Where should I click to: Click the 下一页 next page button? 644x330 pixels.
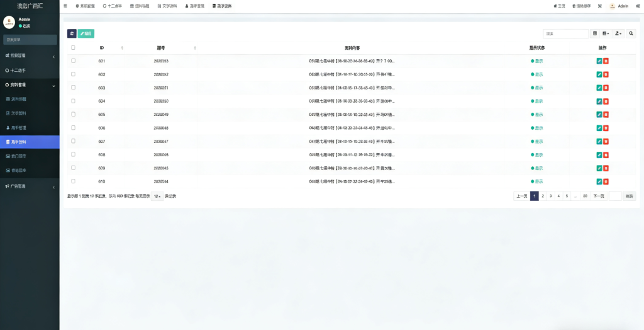[599, 196]
